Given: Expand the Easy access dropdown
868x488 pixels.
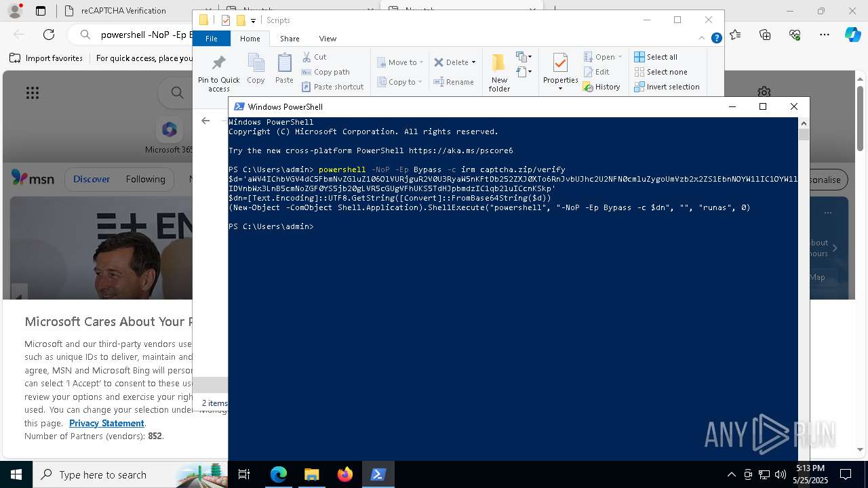Looking at the screenshot, I should [524, 71].
